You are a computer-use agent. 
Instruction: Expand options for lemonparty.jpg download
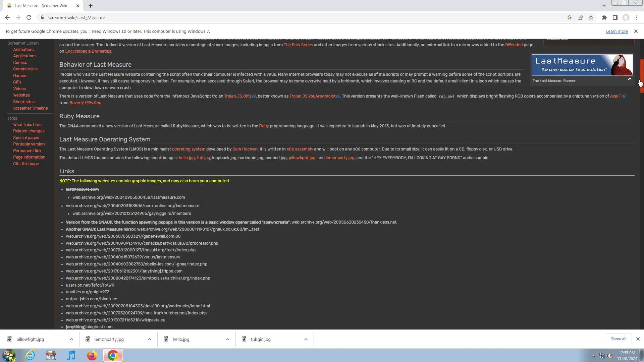150,339
